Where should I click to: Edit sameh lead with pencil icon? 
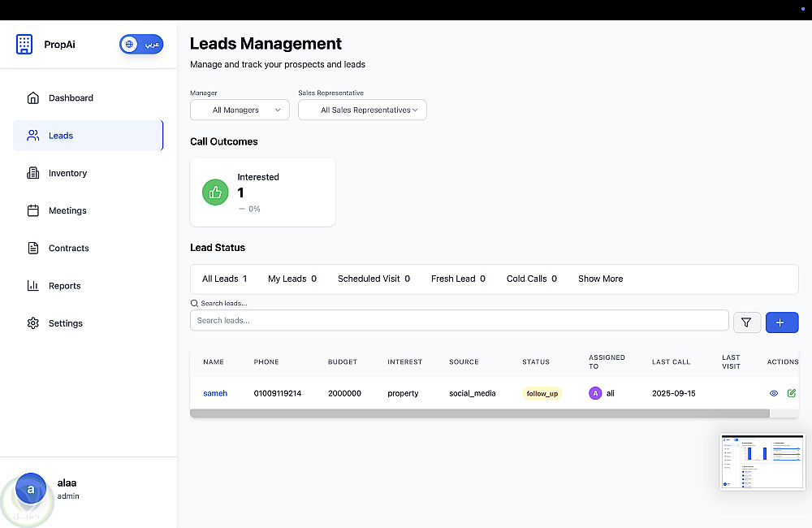[791, 393]
